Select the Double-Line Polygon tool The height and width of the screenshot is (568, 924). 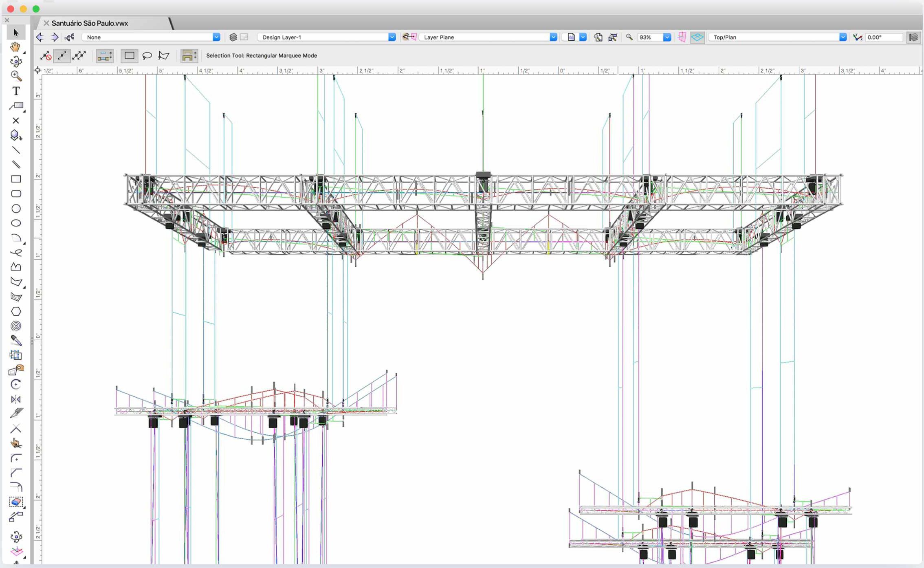coord(16,297)
